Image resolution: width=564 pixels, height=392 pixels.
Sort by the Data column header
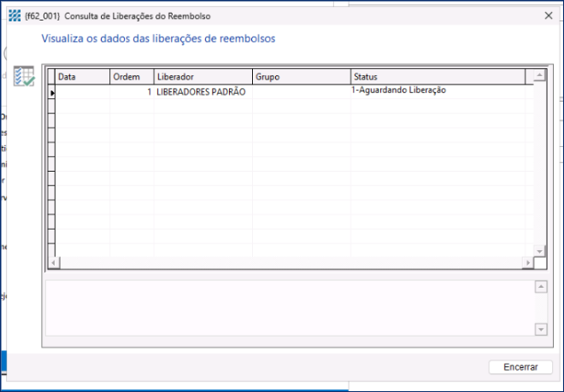point(82,77)
